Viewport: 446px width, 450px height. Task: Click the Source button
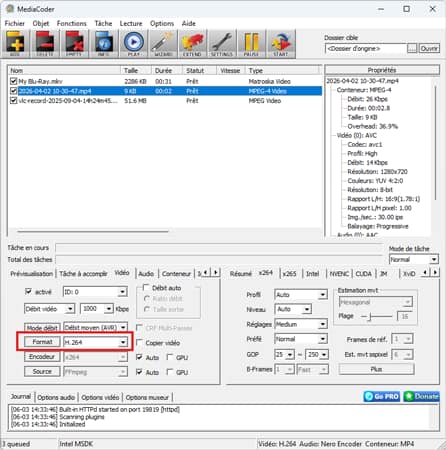(42, 371)
